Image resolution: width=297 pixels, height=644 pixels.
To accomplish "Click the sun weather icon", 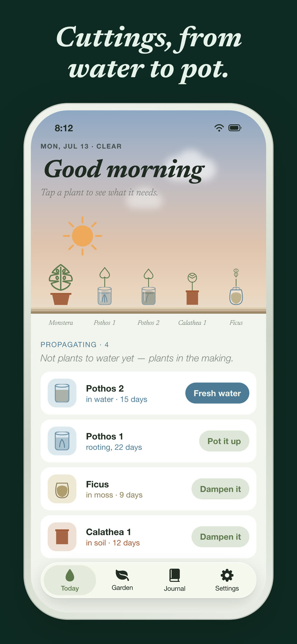I will (x=83, y=236).
